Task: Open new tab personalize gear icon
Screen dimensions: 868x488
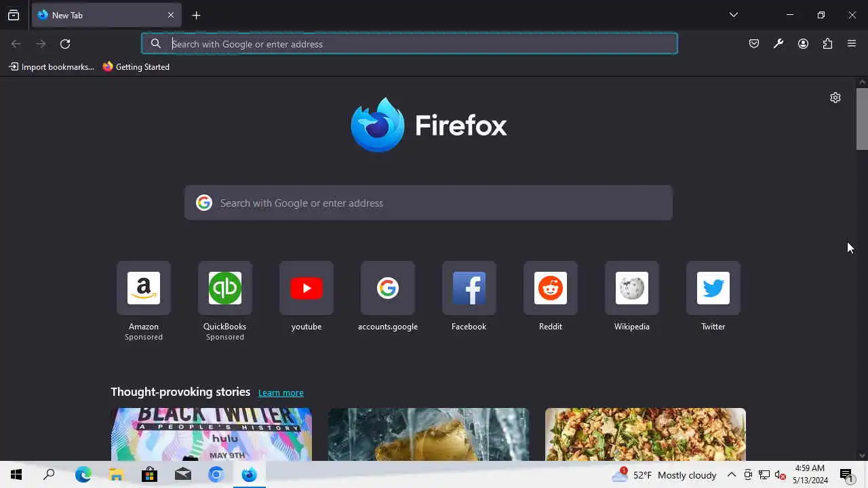Action: click(x=835, y=98)
